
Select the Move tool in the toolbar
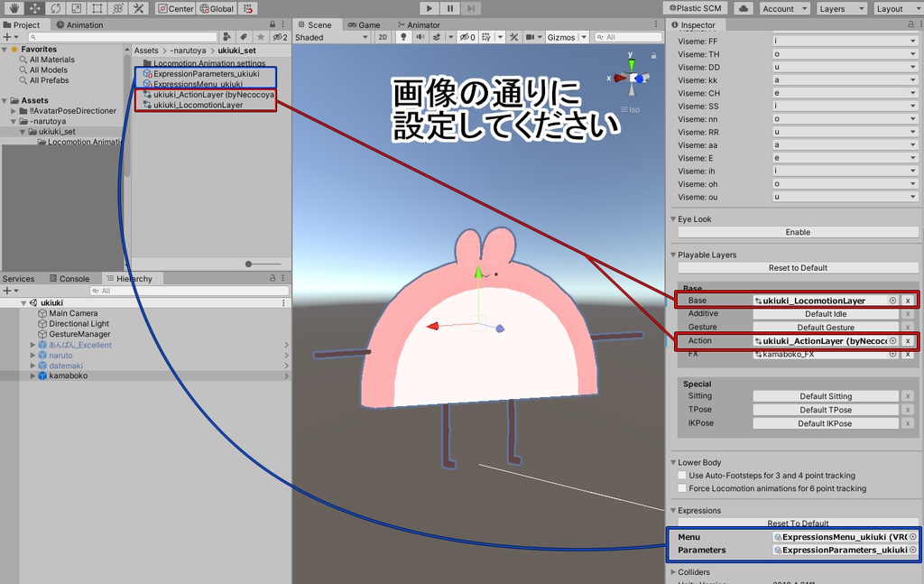pyautogui.click(x=34, y=8)
